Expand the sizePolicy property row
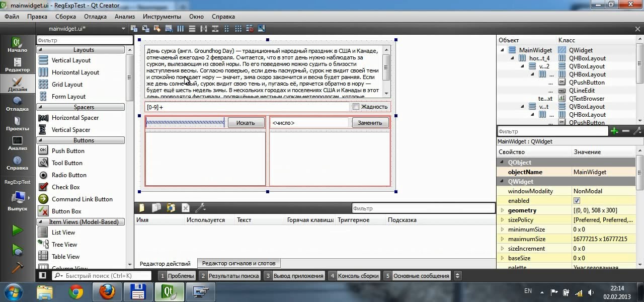Viewport: 644px width, 302px height. point(502,220)
